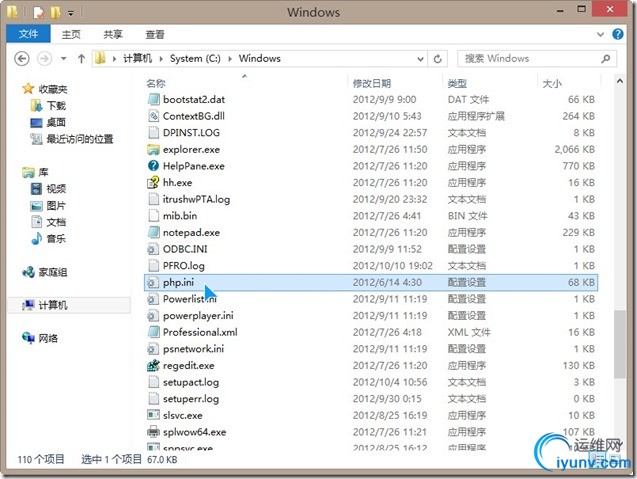Select the splwow64.exe printer icon
Viewport: 637px width, 479px height.
[153, 432]
